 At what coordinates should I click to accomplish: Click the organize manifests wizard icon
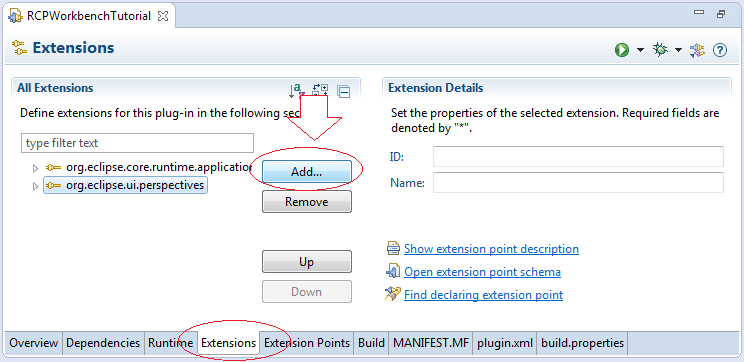coord(697,50)
